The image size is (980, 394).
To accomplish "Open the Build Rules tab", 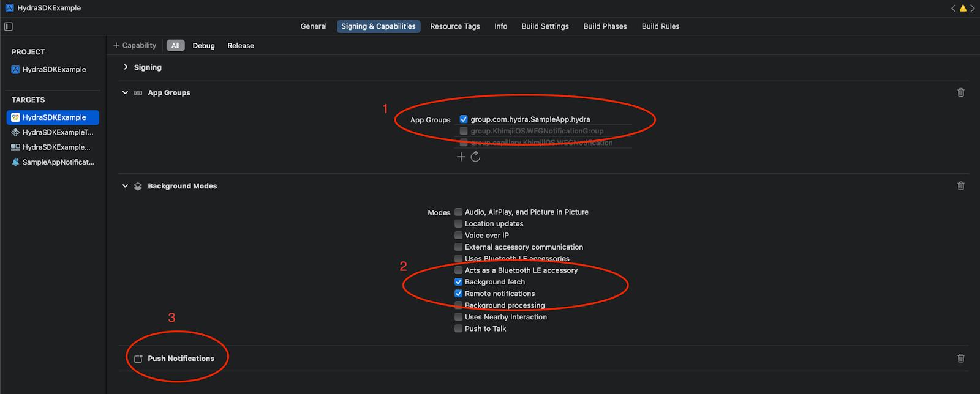I will tap(660, 26).
